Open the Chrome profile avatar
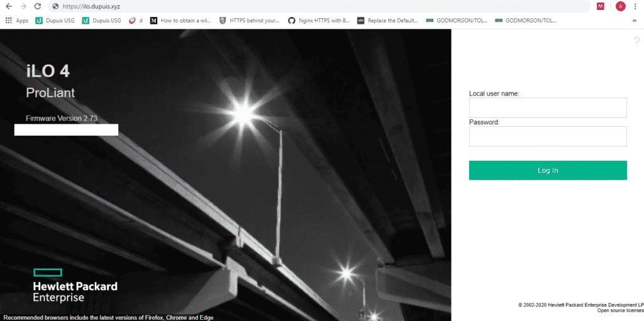The width and height of the screenshot is (644, 321). coord(620,6)
